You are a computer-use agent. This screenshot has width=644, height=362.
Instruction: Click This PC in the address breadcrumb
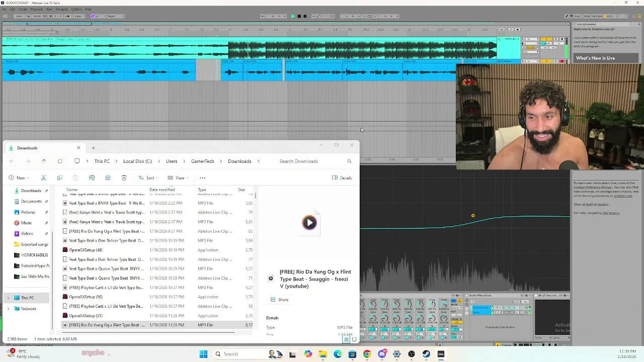coord(102,161)
